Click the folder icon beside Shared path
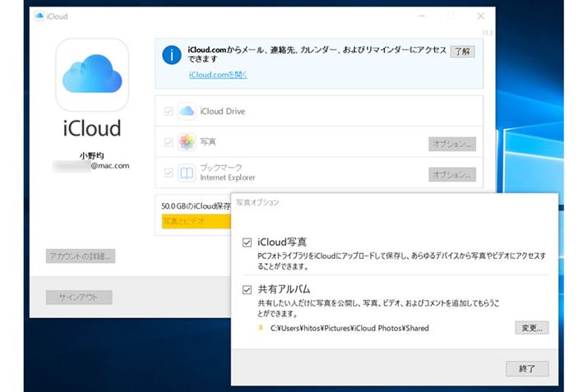 261,328
